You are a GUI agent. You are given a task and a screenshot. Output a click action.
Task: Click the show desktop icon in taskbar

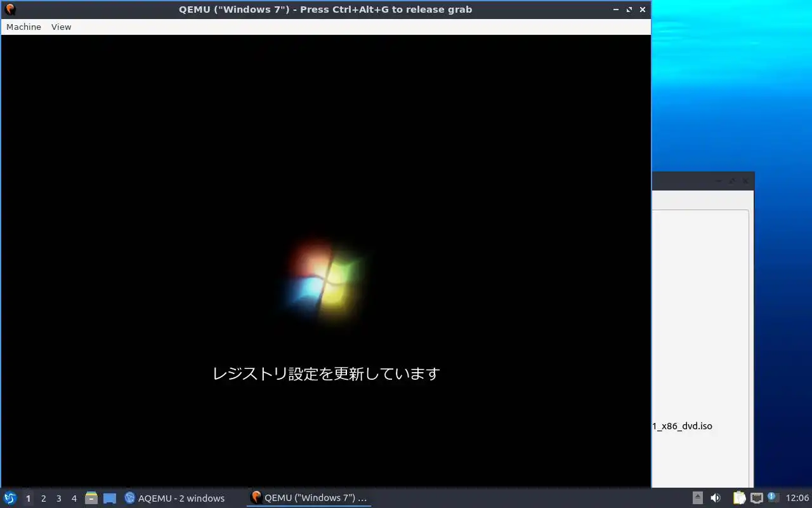[x=110, y=498]
